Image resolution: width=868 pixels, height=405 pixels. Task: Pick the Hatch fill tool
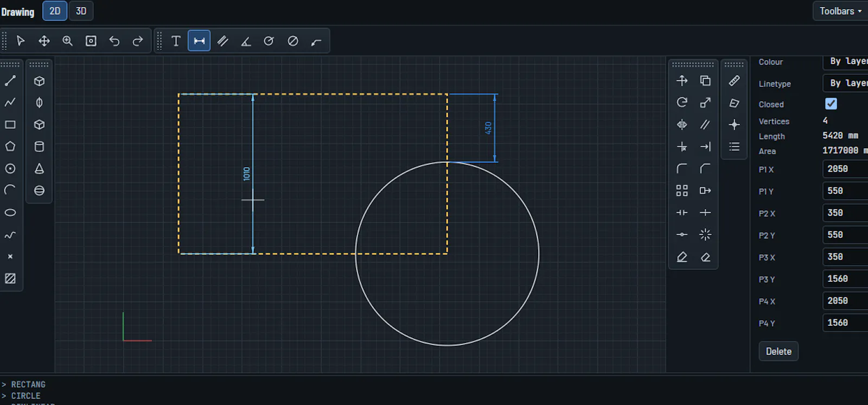[10, 279]
